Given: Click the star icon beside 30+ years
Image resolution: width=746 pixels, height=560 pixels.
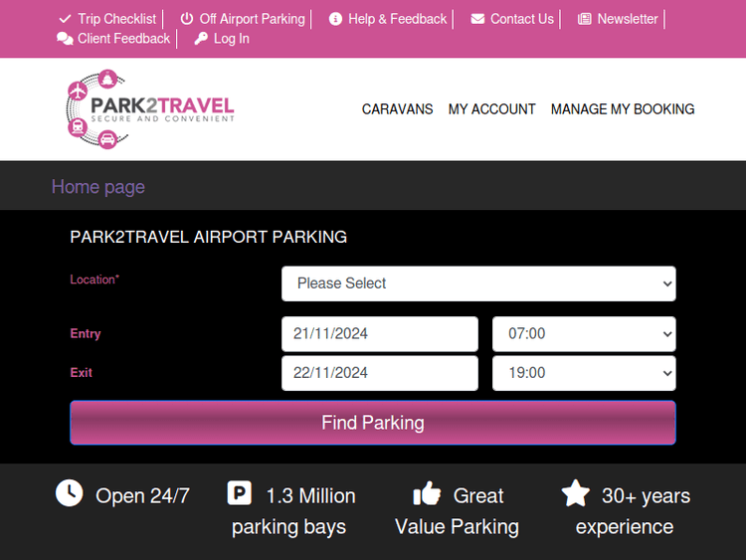Looking at the screenshot, I should (x=576, y=493).
